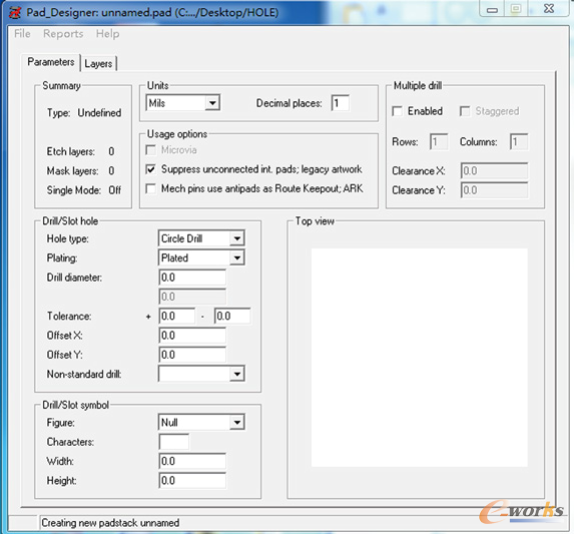Click the drill symbol Height field
This screenshot has width=574, height=534.
[192, 481]
